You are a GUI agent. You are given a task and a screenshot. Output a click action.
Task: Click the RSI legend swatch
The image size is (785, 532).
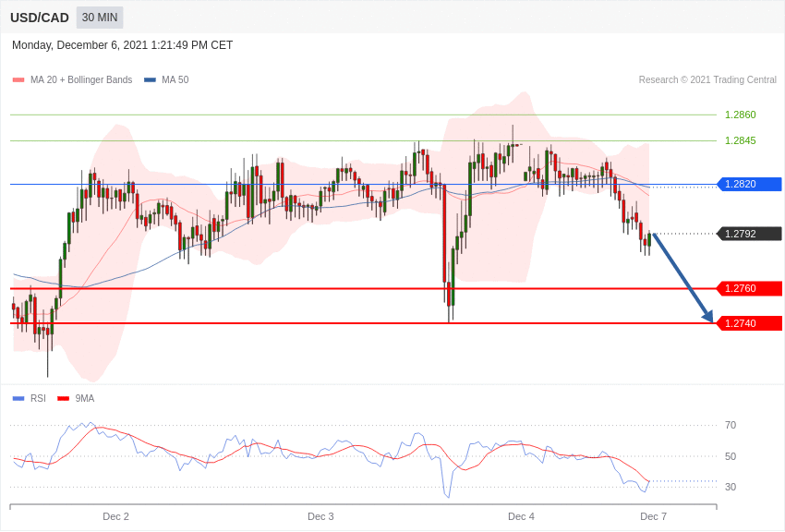tap(18, 399)
